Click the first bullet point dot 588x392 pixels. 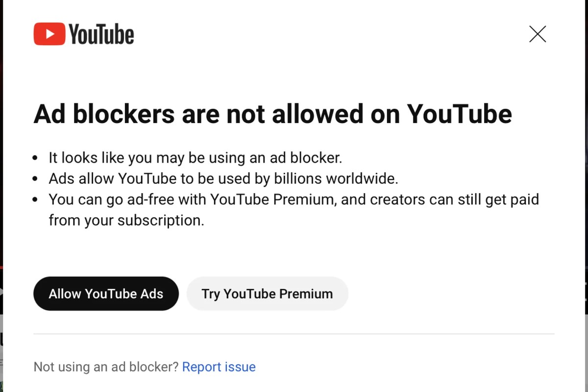pos(35,158)
